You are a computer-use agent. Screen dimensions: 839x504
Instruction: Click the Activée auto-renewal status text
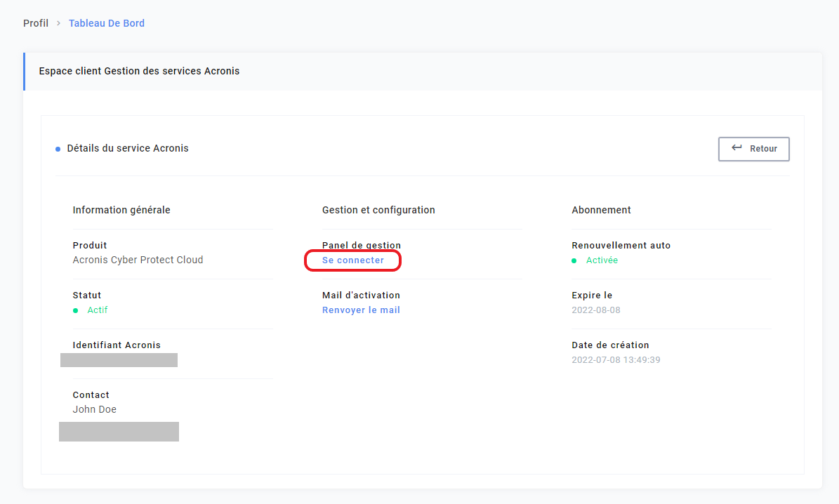click(x=602, y=260)
